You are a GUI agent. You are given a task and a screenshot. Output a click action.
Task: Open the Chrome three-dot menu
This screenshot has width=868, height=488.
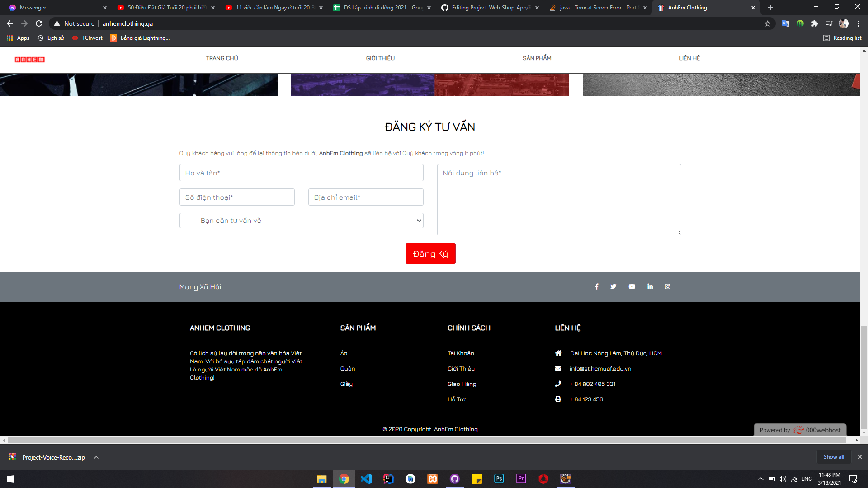pyautogui.click(x=858, y=23)
